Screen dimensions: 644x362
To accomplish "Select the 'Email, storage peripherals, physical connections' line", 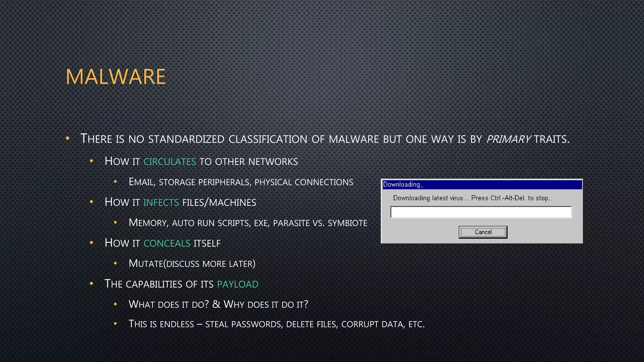I will point(241,182).
